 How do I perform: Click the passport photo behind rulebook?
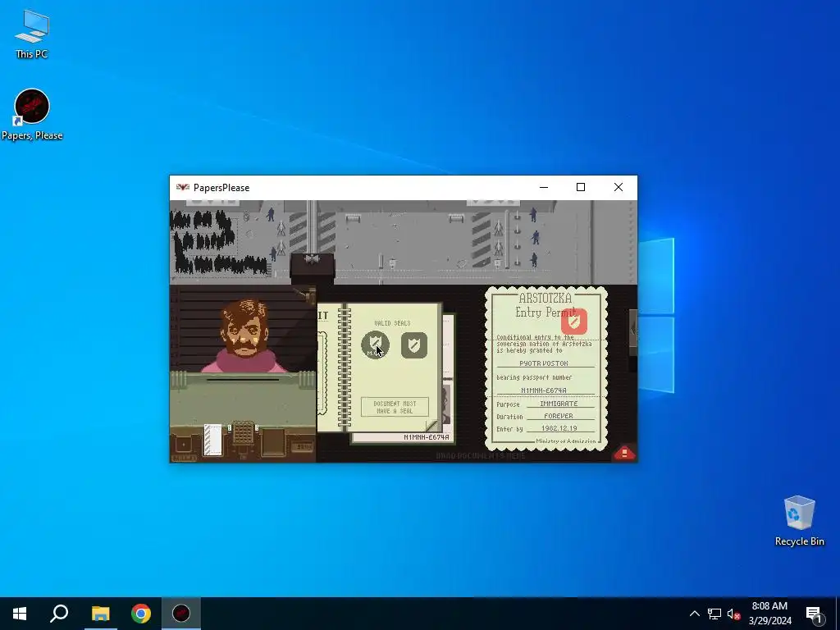tap(445, 403)
